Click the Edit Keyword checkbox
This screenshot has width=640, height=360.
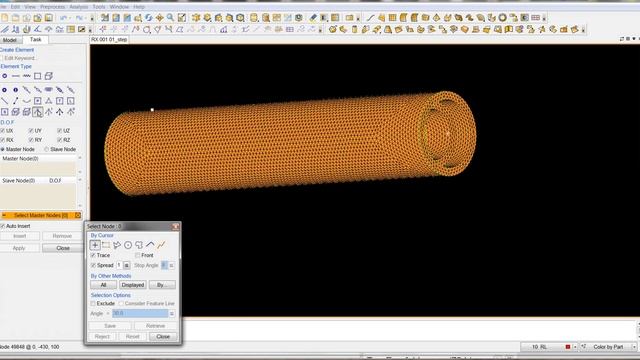click(x=2, y=58)
